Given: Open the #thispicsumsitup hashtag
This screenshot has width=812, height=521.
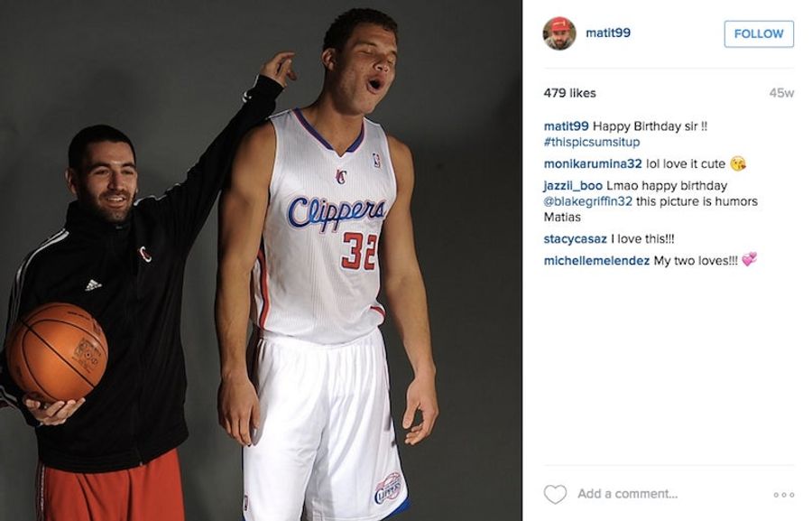Looking at the screenshot, I should [592, 142].
